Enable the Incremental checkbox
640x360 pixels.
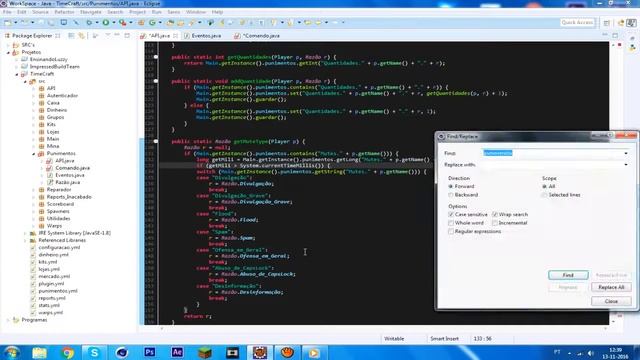pyautogui.click(x=495, y=223)
